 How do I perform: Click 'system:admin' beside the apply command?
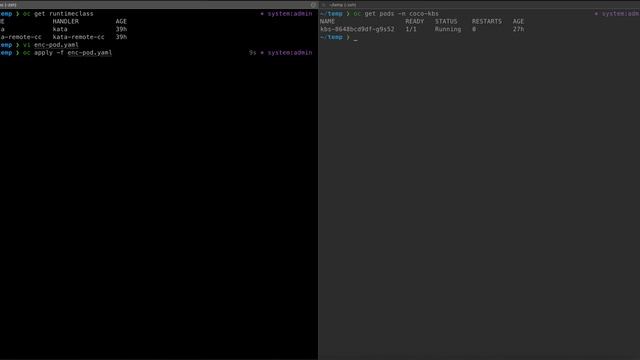(x=290, y=53)
